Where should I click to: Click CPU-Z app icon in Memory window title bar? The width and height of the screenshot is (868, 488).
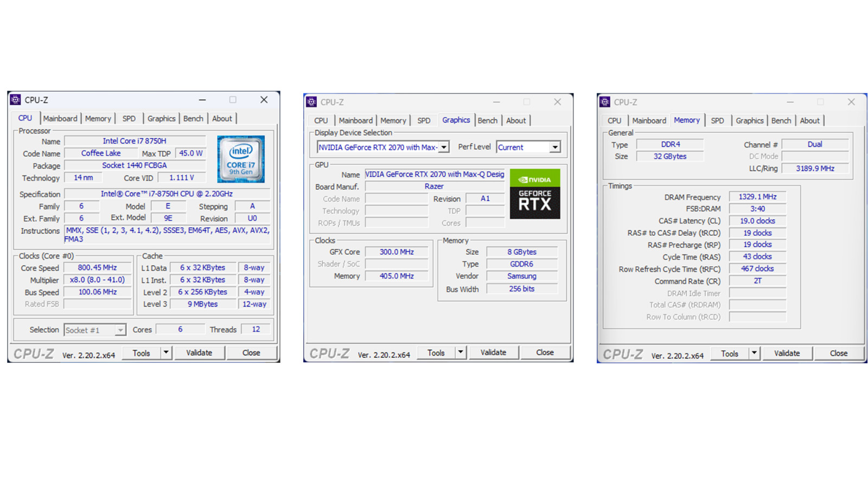point(605,102)
